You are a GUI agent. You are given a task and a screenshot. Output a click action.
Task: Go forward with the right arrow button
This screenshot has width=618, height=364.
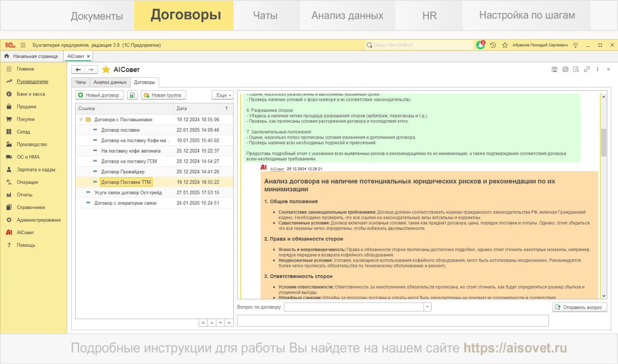[91, 70]
